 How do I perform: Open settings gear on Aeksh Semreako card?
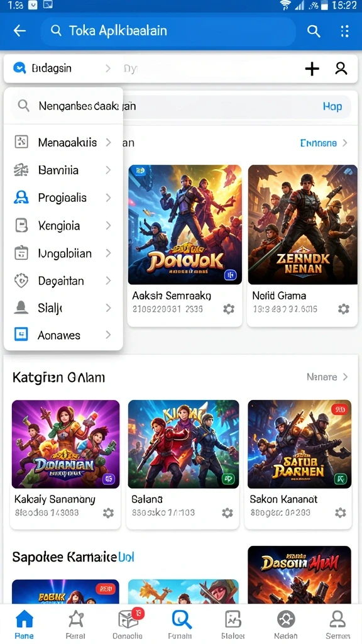(x=229, y=309)
